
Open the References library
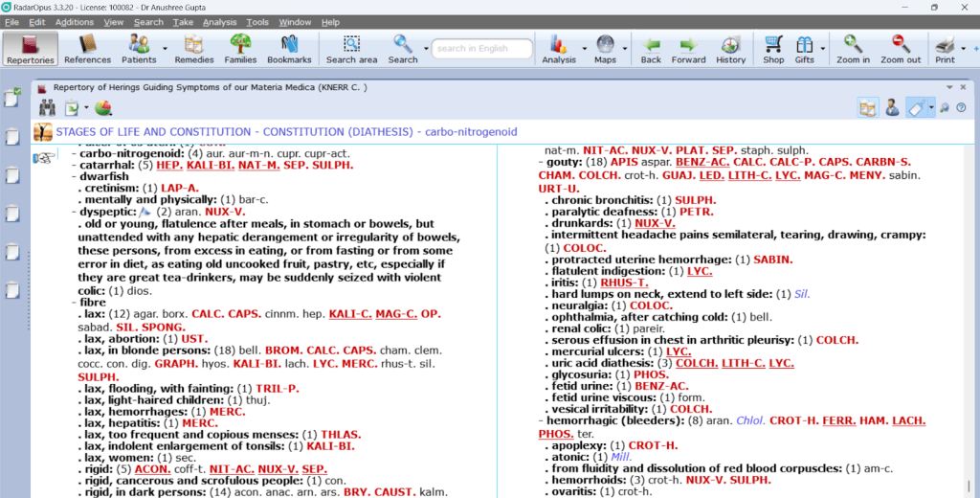(x=87, y=49)
